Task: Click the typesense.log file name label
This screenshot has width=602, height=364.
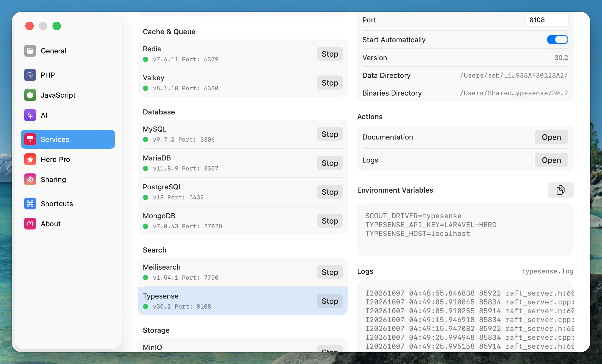Action: [547, 271]
